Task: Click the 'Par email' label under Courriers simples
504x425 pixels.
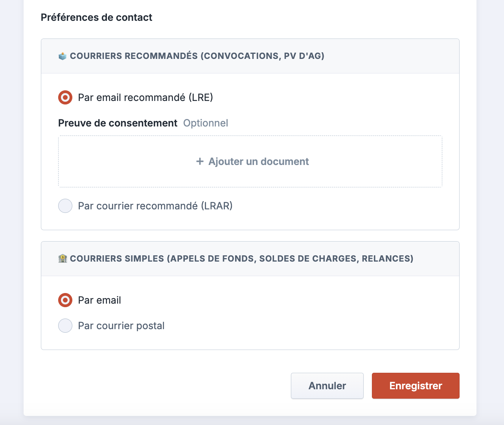Action: pyautogui.click(x=99, y=300)
